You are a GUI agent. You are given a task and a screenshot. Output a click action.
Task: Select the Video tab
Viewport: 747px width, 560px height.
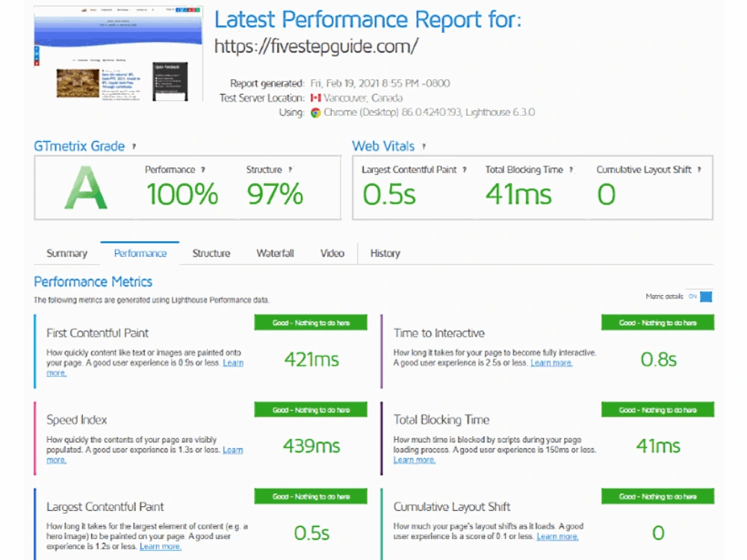coord(332,253)
